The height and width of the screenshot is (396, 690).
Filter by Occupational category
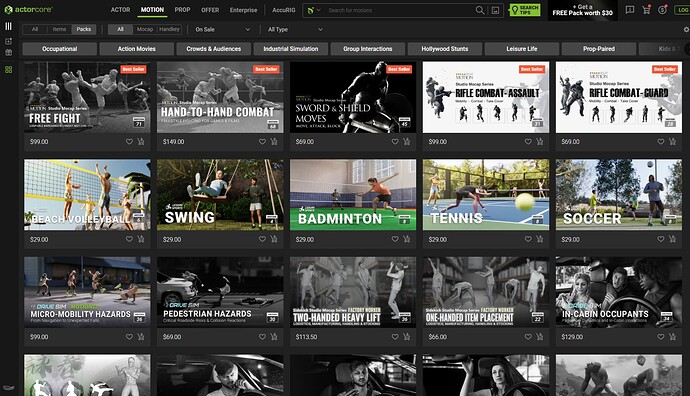[x=59, y=49]
